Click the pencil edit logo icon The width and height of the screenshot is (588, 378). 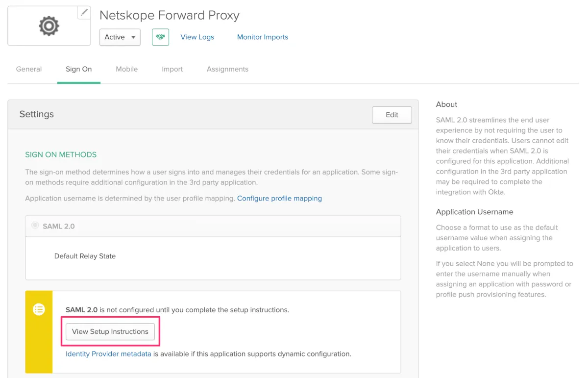click(84, 13)
